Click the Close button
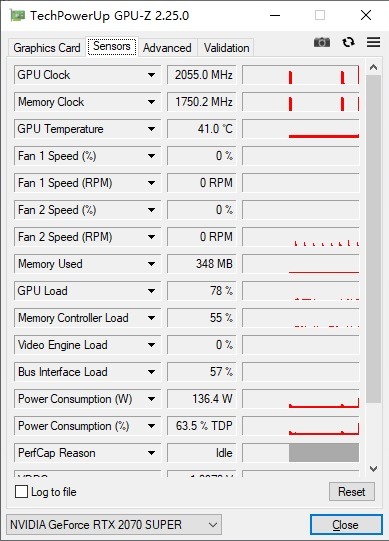 [346, 525]
